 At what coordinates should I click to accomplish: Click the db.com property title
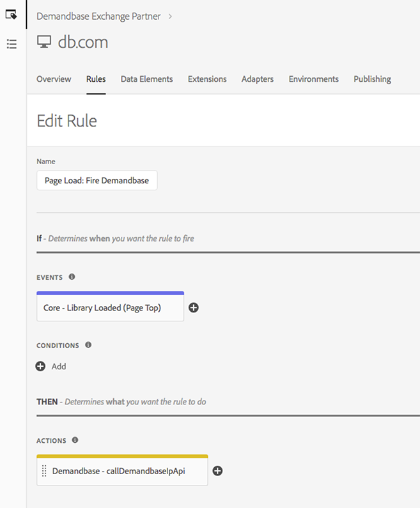[x=83, y=42]
